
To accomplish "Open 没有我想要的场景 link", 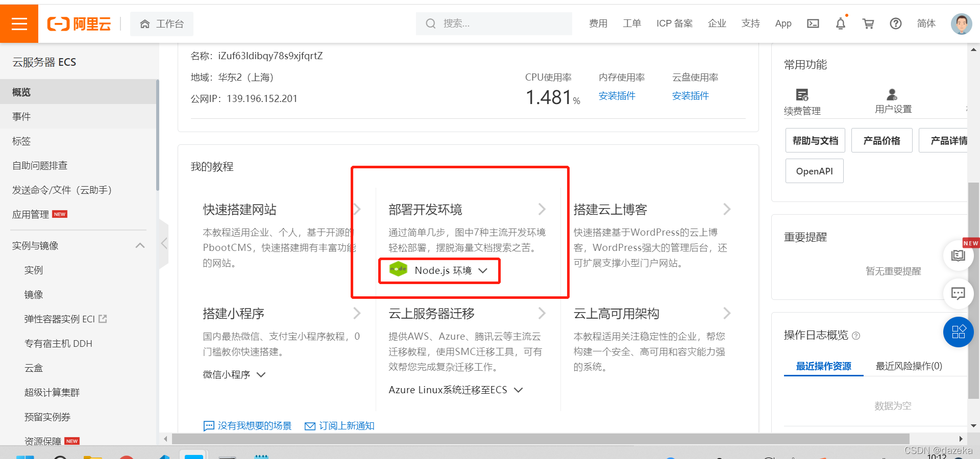I will coord(255,426).
